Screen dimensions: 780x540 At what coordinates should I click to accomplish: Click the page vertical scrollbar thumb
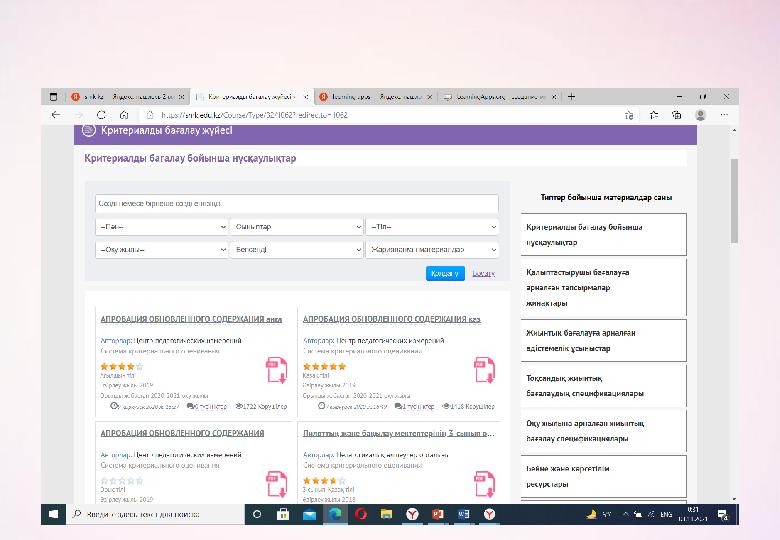coord(734,200)
